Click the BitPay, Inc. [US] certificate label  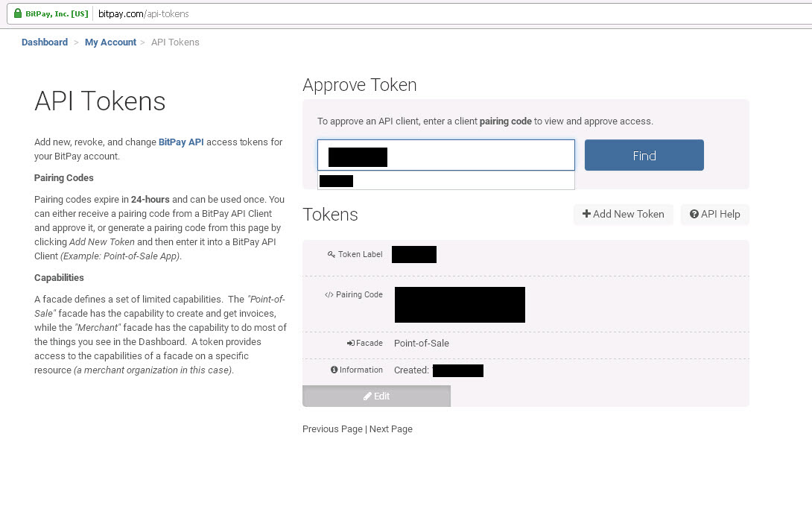[x=57, y=14]
